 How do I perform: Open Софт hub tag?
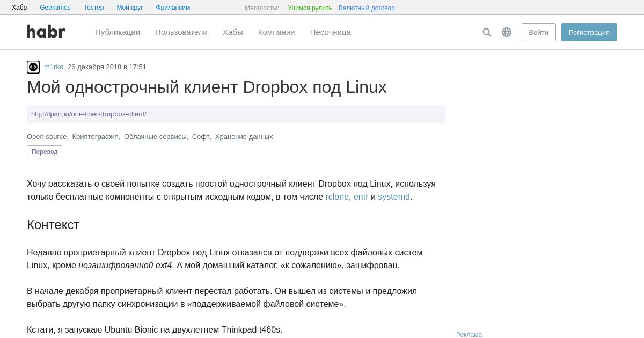pyautogui.click(x=201, y=137)
